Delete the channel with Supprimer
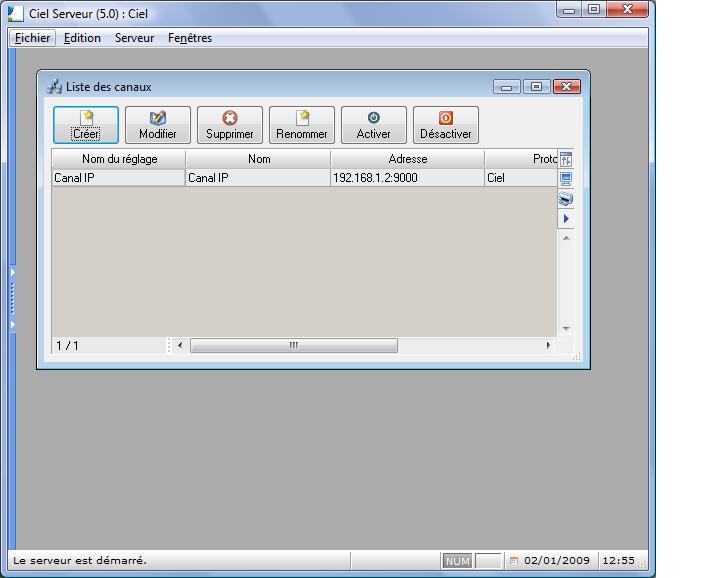The height and width of the screenshot is (578, 720). pos(230,125)
